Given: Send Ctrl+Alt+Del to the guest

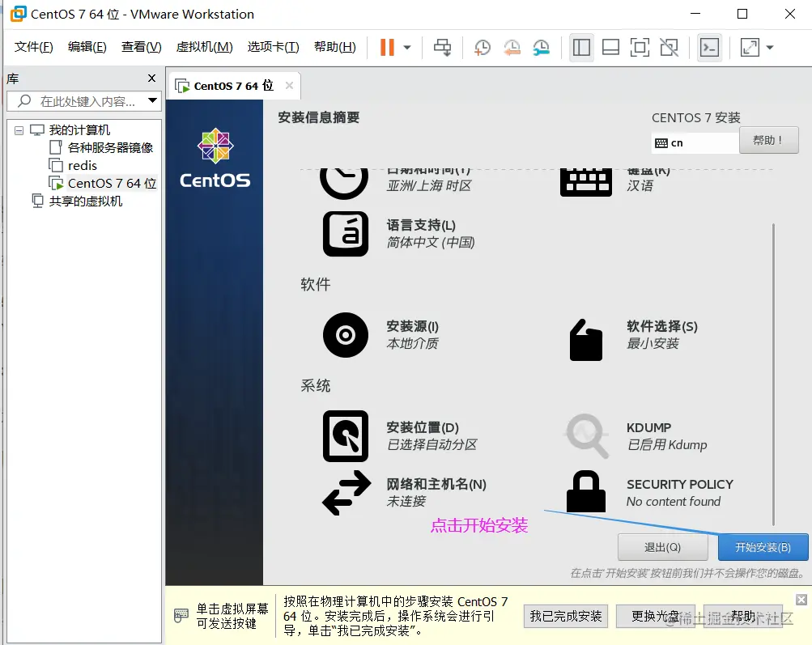Looking at the screenshot, I should point(442,47).
